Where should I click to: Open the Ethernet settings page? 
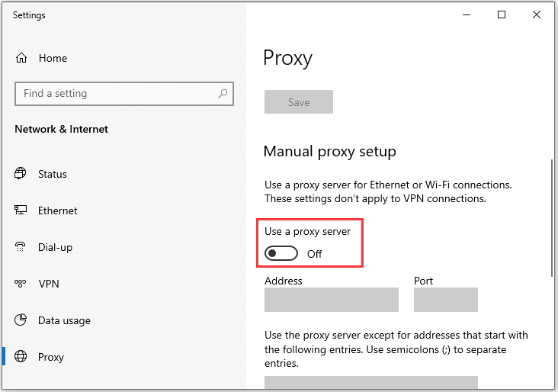58,210
